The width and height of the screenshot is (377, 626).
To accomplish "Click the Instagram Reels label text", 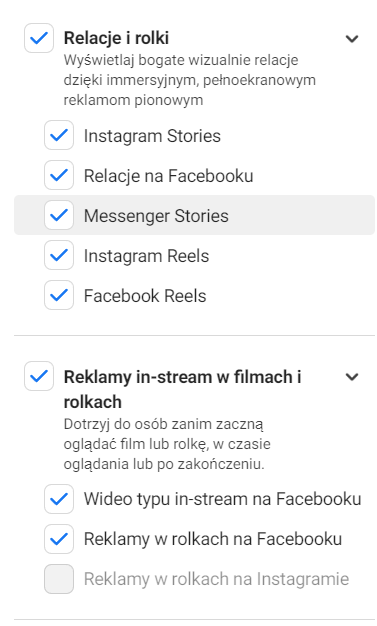I will pos(146,256).
